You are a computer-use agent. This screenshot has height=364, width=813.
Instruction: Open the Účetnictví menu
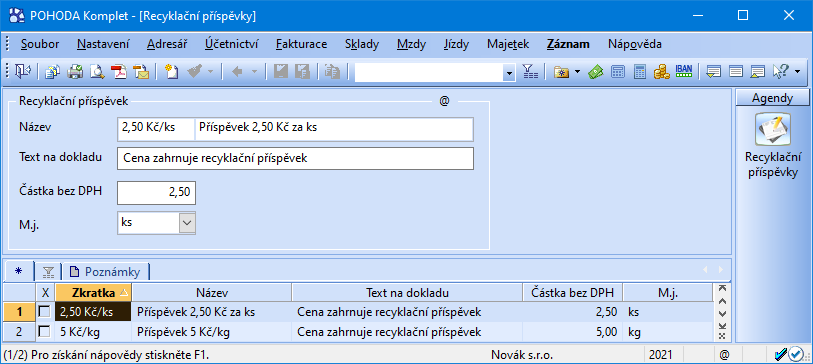tap(232, 44)
